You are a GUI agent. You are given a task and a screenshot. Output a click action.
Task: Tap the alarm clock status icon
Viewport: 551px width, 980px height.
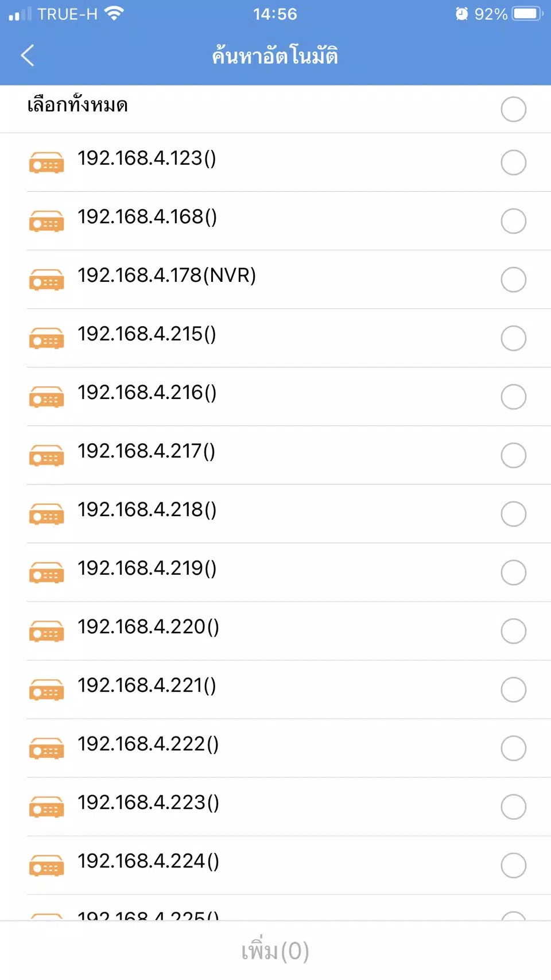tap(461, 14)
